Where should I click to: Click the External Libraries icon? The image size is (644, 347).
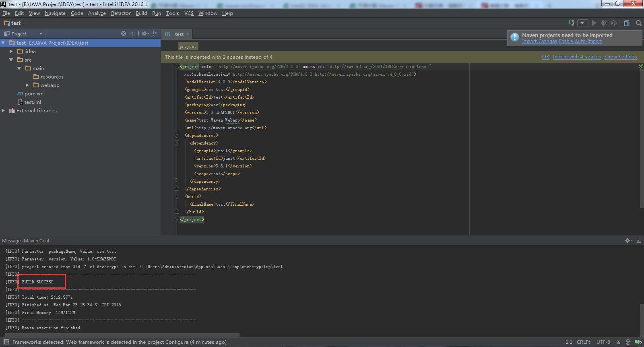tap(12, 110)
